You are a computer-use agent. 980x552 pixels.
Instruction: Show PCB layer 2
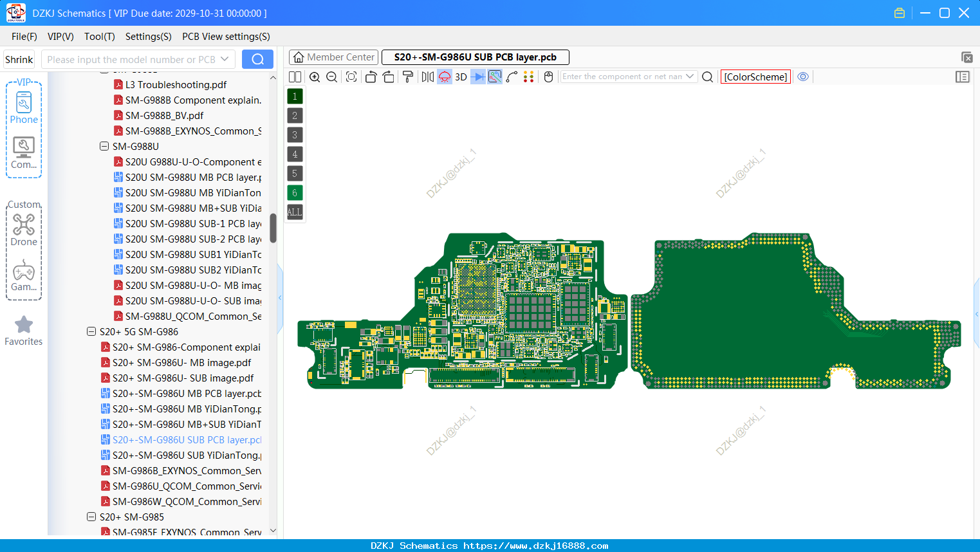pos(295,115)
